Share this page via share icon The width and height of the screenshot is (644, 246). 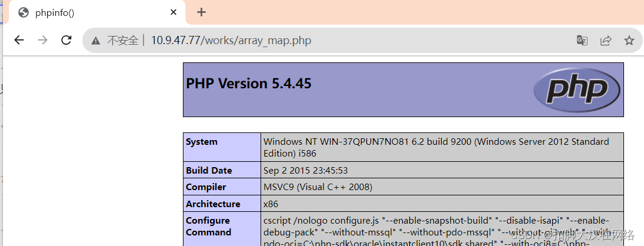point(606,40)
